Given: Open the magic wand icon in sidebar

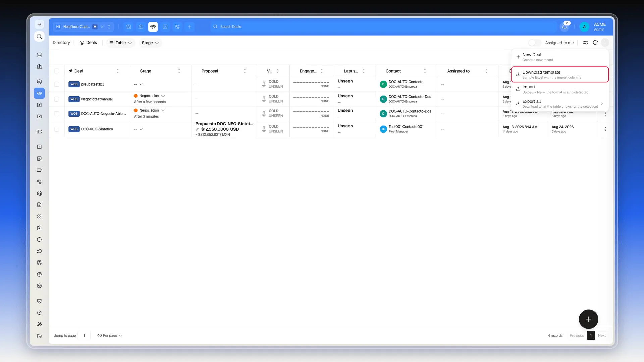Looking at the screenshot, I should [39, 324].
